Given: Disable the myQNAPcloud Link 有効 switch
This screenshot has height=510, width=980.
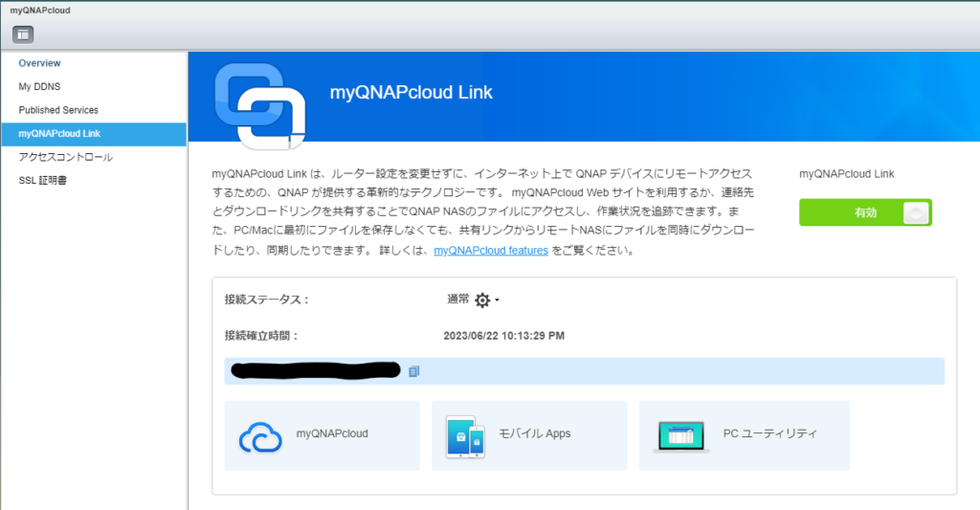Looking at the screenshot, I should pos(865,212).
